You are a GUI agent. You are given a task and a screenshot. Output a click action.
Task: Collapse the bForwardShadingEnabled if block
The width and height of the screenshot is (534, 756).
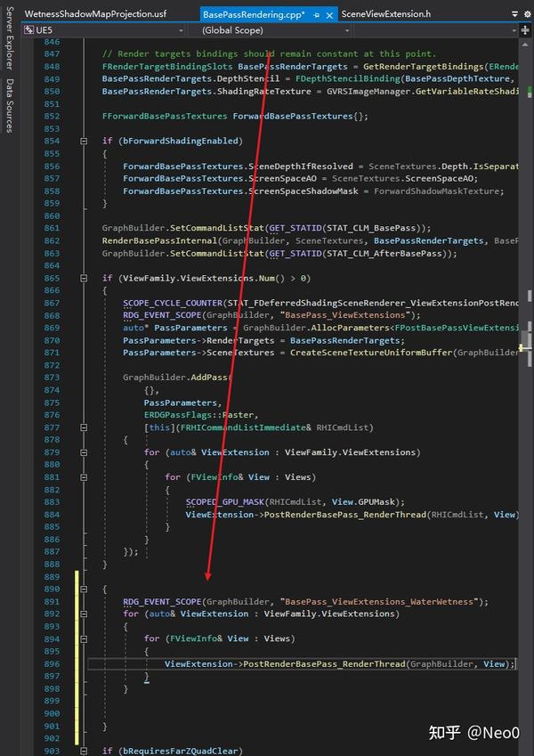84,142
